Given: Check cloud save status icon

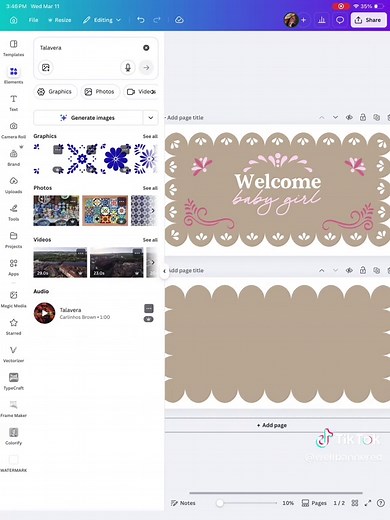Looking at the screenshot, I should click(x=179, y=20).
